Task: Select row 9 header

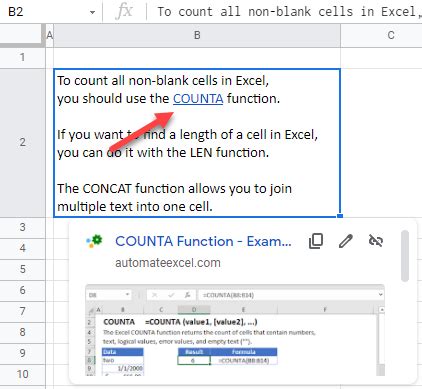Action: 22,353
